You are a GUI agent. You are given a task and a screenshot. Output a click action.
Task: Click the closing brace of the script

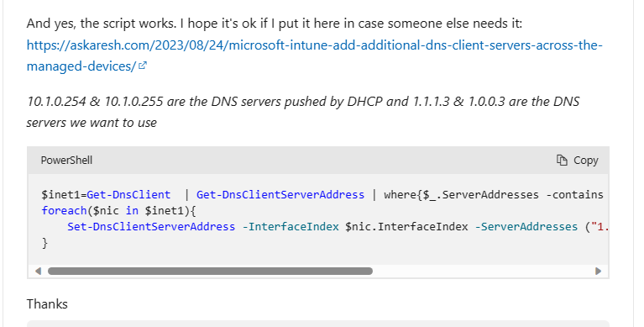click(45, 243)
